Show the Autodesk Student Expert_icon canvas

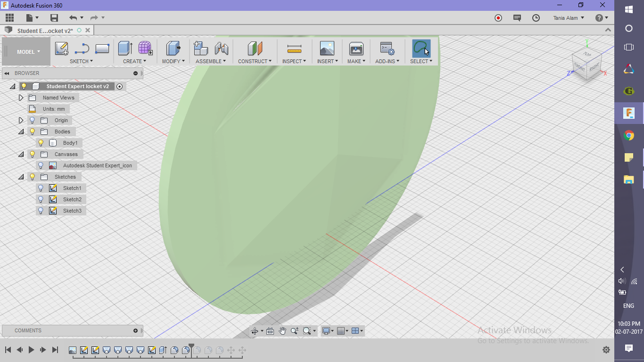pyautogui.click(x=41, y=165)
